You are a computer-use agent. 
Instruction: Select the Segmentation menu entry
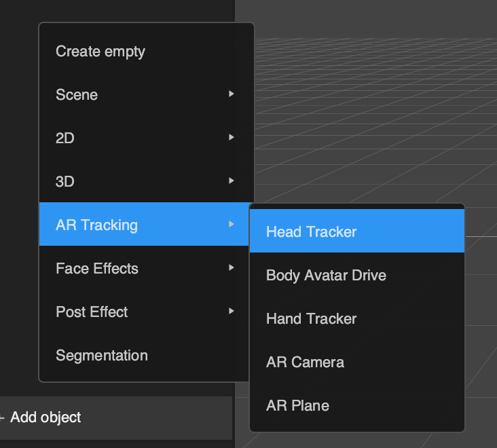[x=144, y=356]
